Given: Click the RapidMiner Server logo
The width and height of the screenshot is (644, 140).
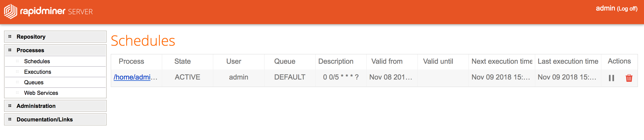Looking at the screenshot, I should pyautogui.click(x=48, y=12).
